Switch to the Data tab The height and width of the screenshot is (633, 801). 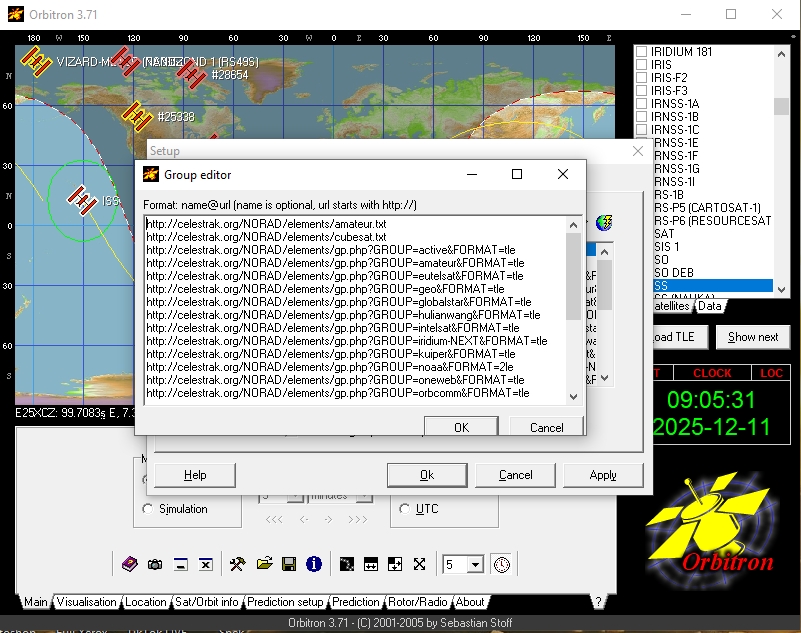pos(710,306)
